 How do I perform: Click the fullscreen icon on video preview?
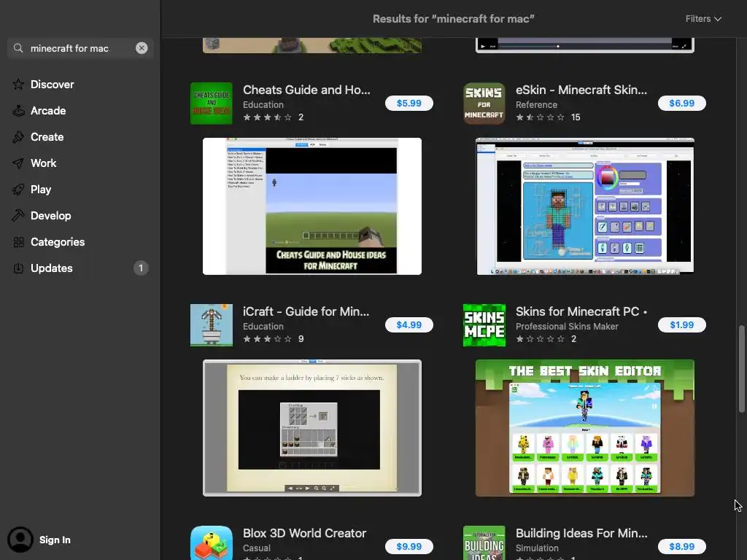tap(684, 46)
